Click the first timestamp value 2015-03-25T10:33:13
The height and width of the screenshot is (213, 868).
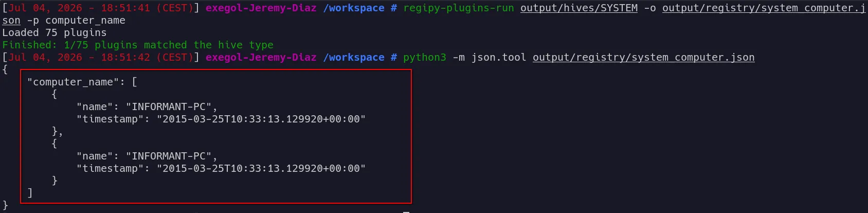click(x=261, y=119)
